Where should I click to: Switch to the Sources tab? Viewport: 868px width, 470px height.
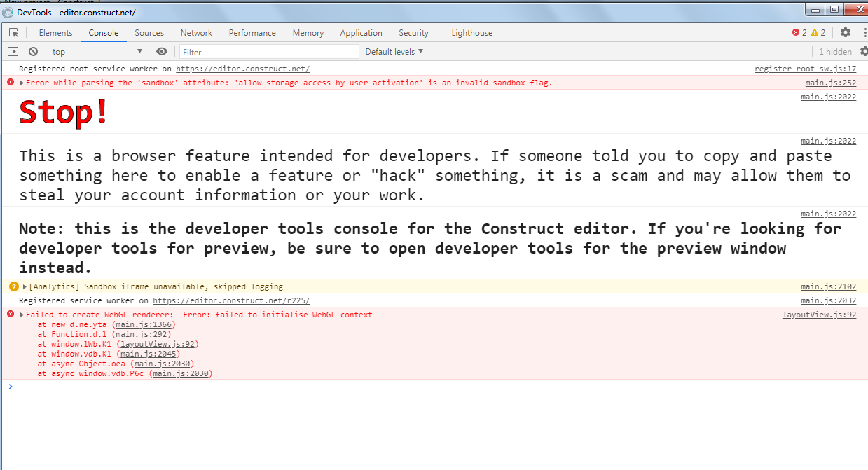(x=149, y=33)
